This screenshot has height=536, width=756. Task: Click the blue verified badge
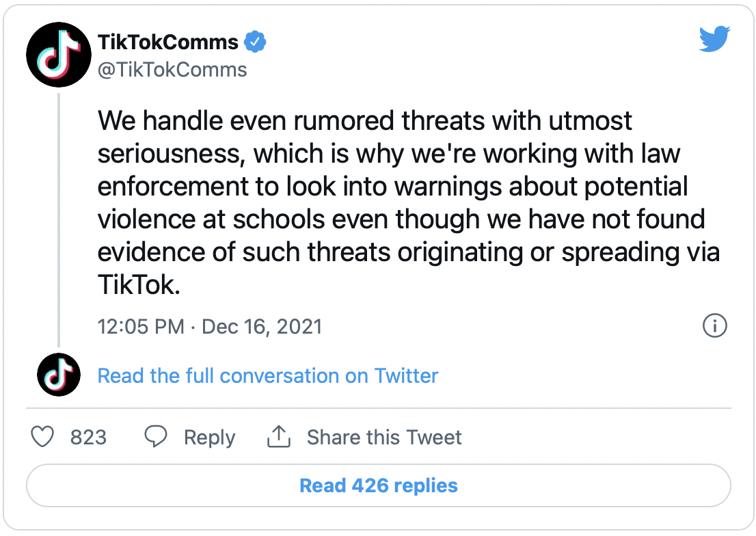tap(256, 42)
